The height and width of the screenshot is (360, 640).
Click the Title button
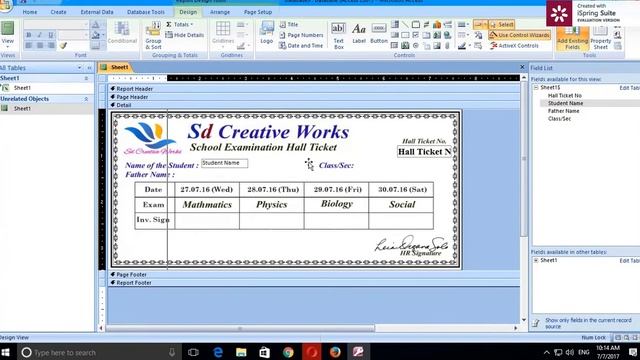pos(289,24)
